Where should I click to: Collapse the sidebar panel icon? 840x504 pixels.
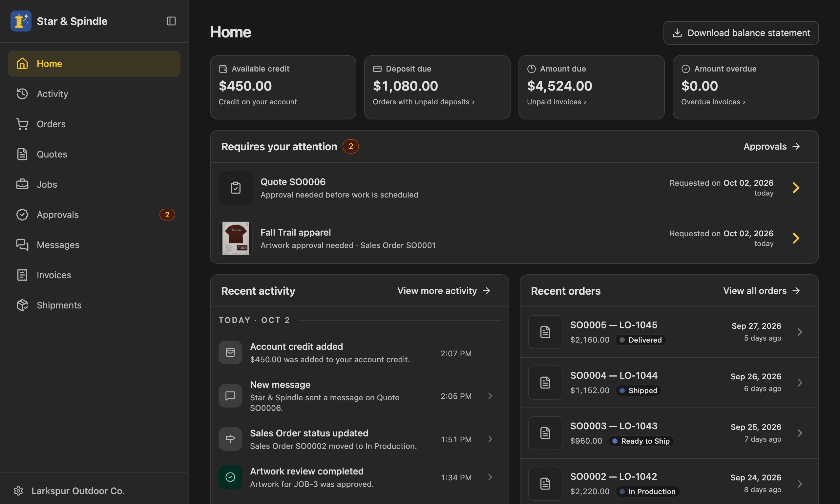(x=171, y=21)
